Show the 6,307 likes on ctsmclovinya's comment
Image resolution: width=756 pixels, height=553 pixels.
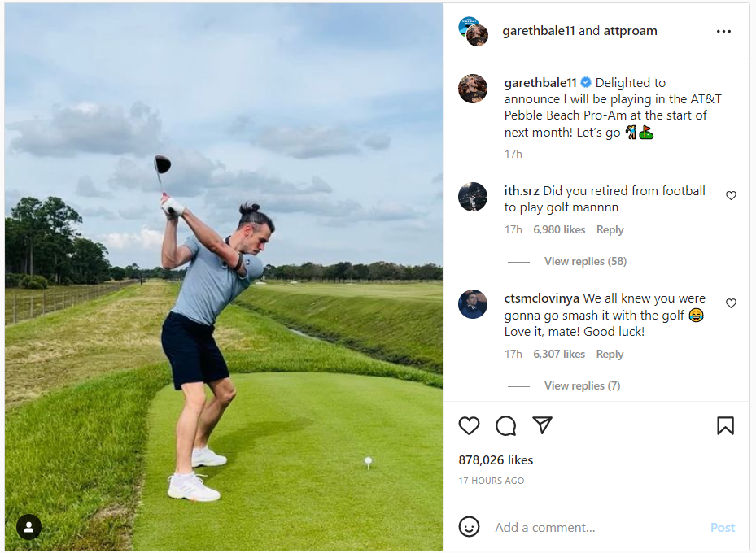tap(559, 355)
